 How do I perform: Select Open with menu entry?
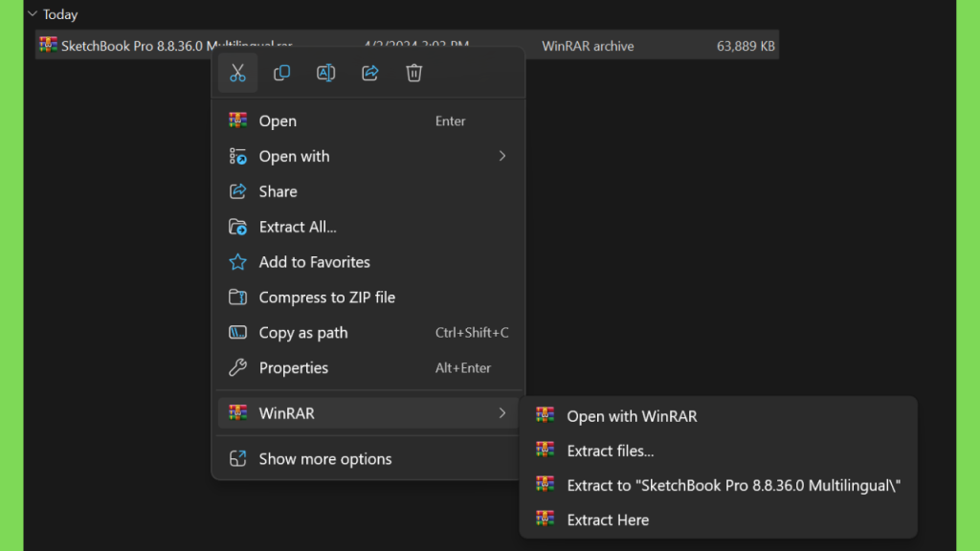[x=368, y=156]
